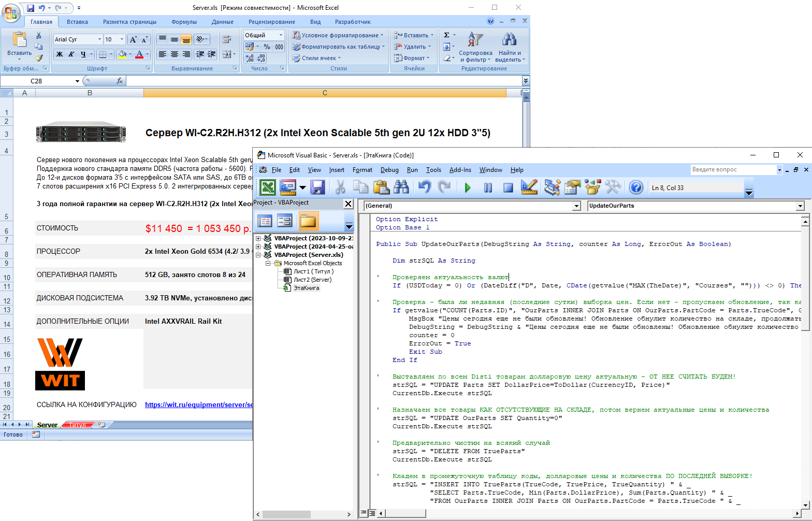
Task: Open Properties Window icon in VBA toolbar
Action: (x=572, y=187)
